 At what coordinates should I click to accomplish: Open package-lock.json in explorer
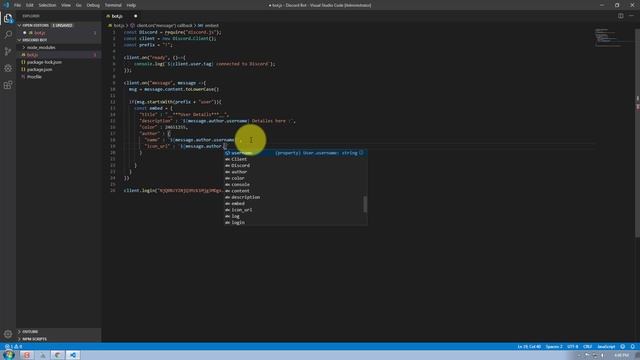coord(58,62)
